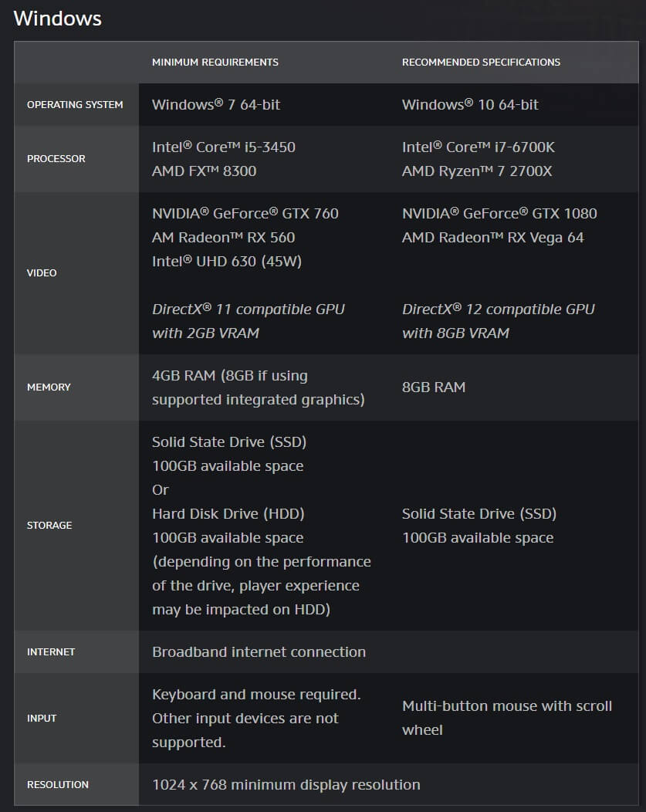
Task: Click the Broadband internet connection text
Action: click(259, 651)
